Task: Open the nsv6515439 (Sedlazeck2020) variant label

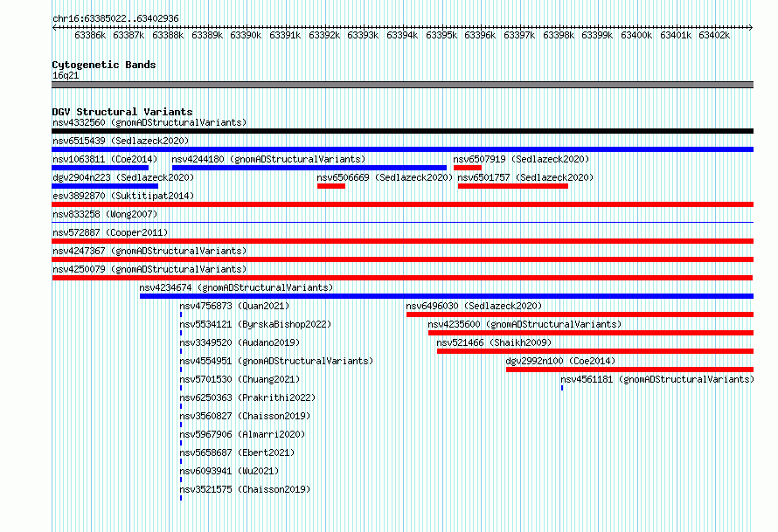Action: tap(121, 141)
